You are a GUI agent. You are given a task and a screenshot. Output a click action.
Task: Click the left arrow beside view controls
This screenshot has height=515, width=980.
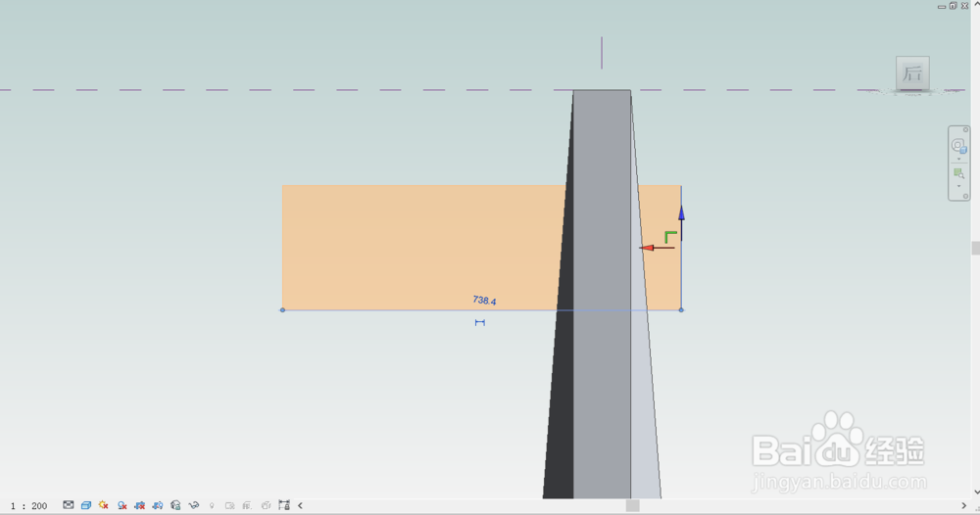(x=300, y=505)
